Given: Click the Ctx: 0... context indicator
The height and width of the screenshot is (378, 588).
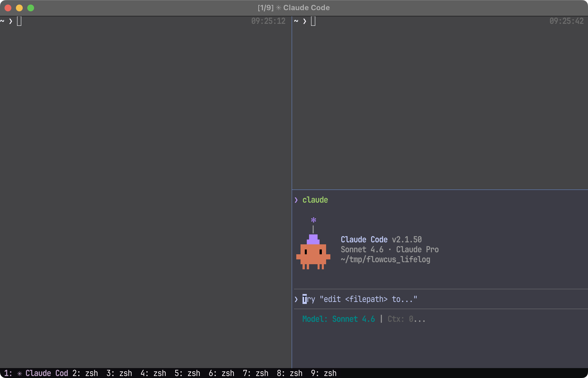Looking at the screenshot, I should 406,319.
